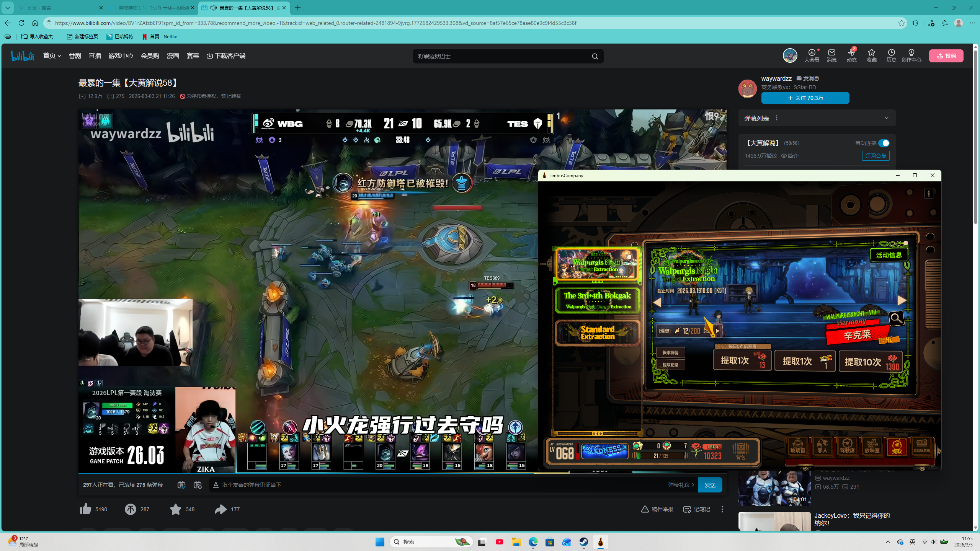The height and width of the screenshot is (551, 980).
Task: Click the 关注 70.3万 follow button
Action: pos(805,98)
